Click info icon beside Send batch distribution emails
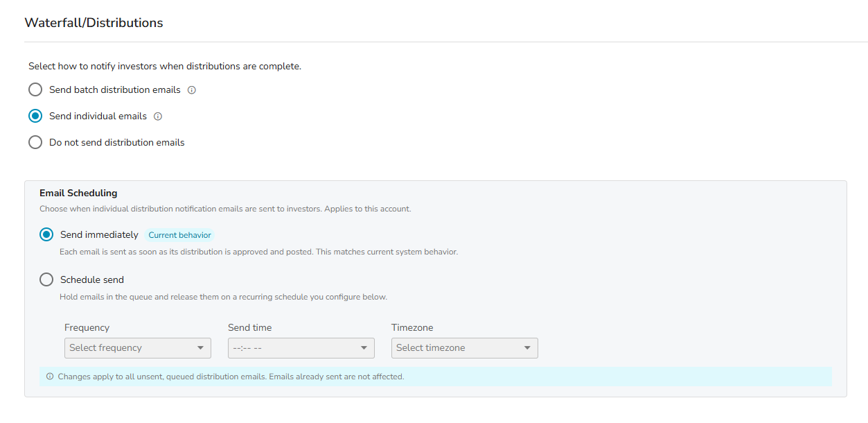Image resolution: width=868 pixels, height=423 pixels. click(x=192, y=90)
